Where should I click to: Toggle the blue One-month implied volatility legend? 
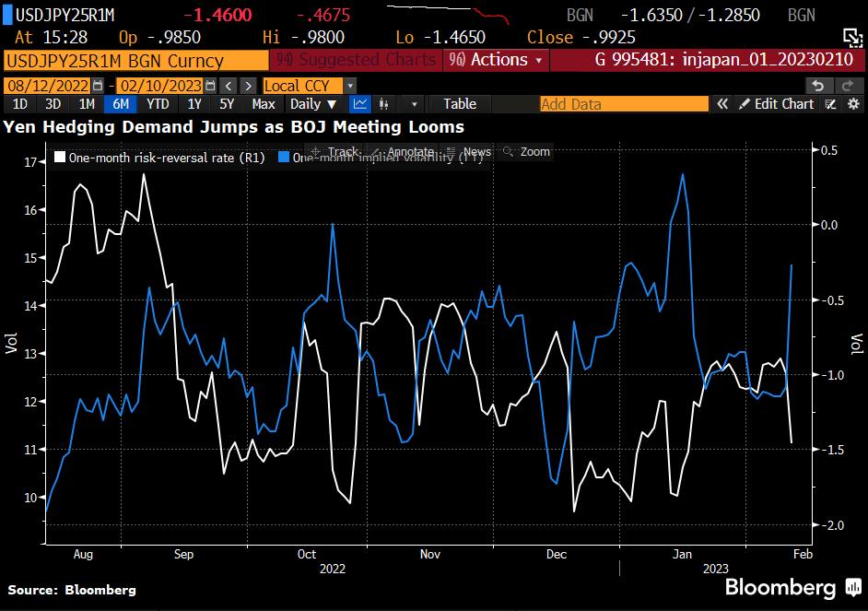tap(381, 158)
